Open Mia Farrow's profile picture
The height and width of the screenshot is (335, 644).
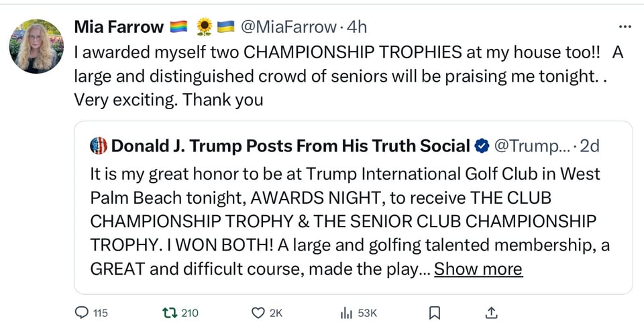coord(36,46)
